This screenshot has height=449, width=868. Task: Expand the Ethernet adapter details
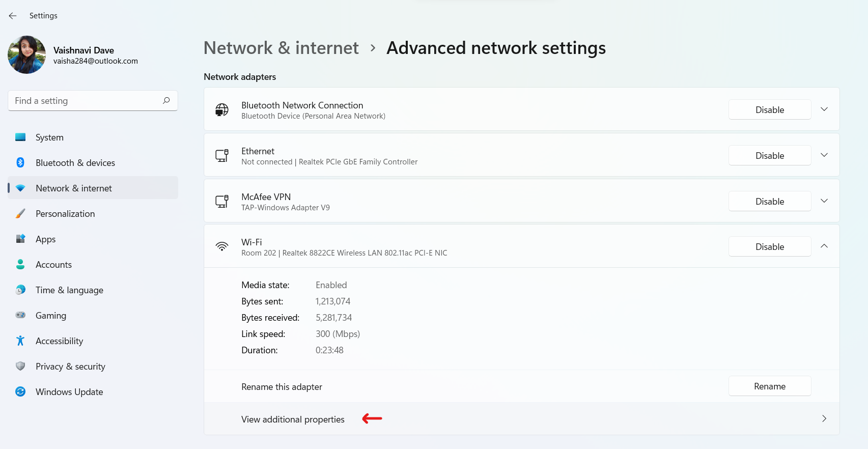pyautogui.click(x=824, y=155)
